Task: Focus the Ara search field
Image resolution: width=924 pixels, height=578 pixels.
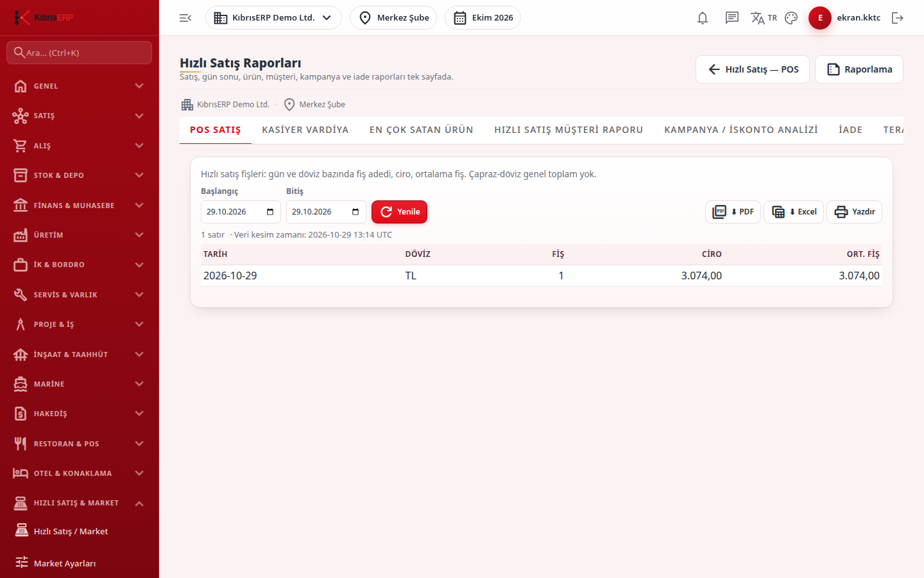Action: 80,53
